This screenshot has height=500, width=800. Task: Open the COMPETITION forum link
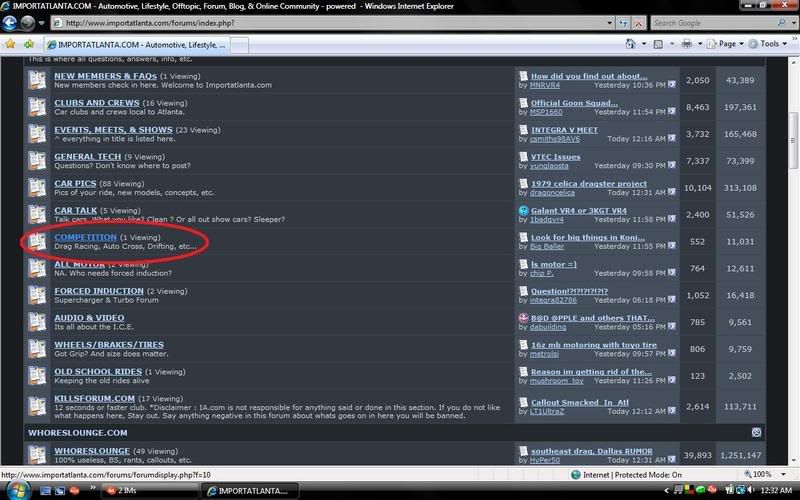click(85, 237)
